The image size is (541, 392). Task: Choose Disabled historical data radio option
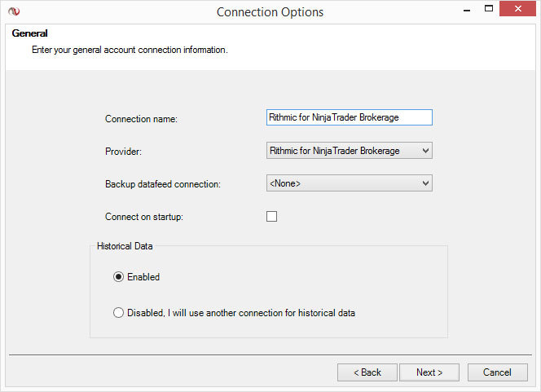coord(118,313)
